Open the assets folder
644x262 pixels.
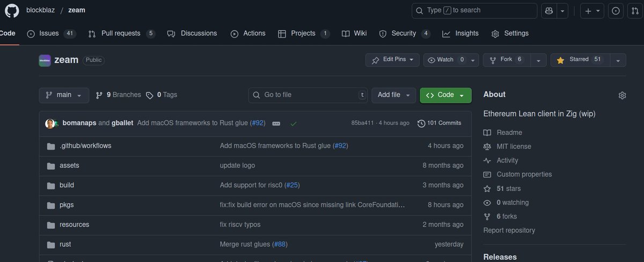click(69, 165)
